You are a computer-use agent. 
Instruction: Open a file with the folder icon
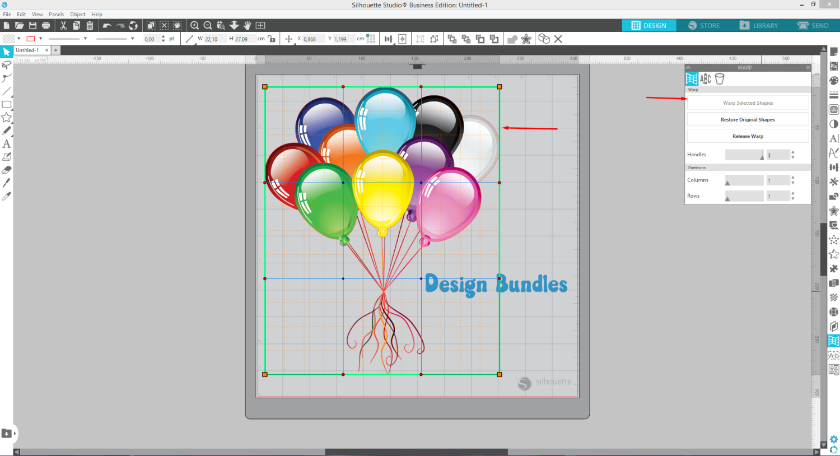click(19, 25)
